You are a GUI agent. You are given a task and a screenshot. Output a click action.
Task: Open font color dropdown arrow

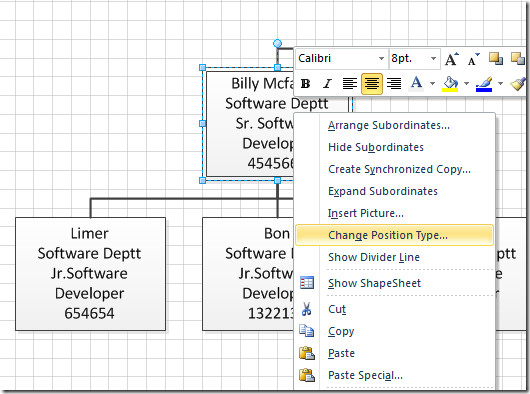pos(432,83)
